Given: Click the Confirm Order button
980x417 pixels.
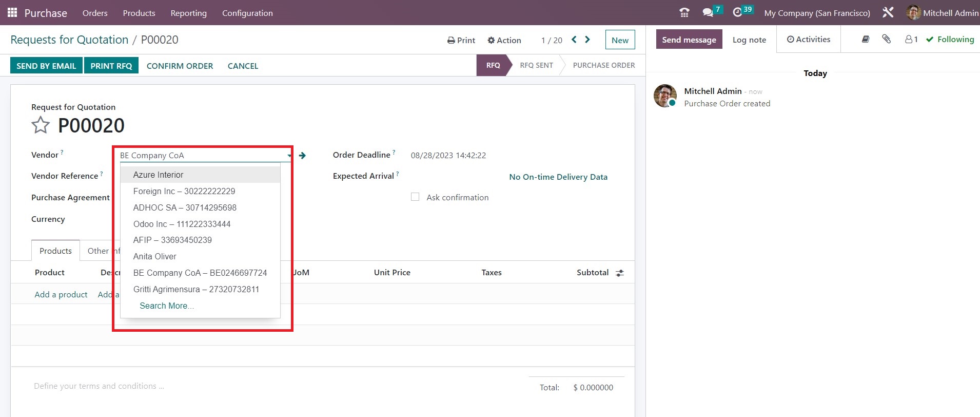Looking at the screenshot, I should pos(180,66).
